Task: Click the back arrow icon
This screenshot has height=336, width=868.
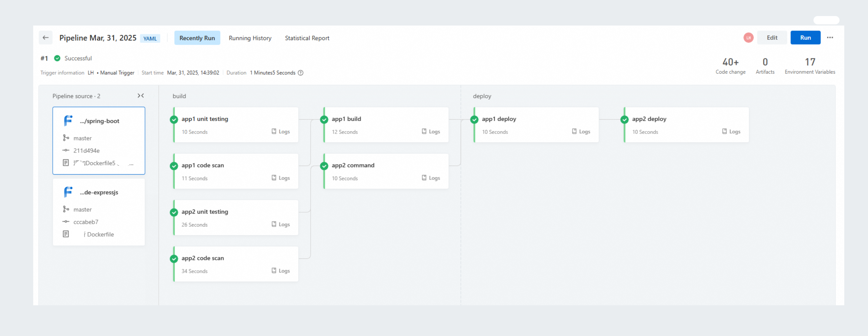Action: coord(45,38)
